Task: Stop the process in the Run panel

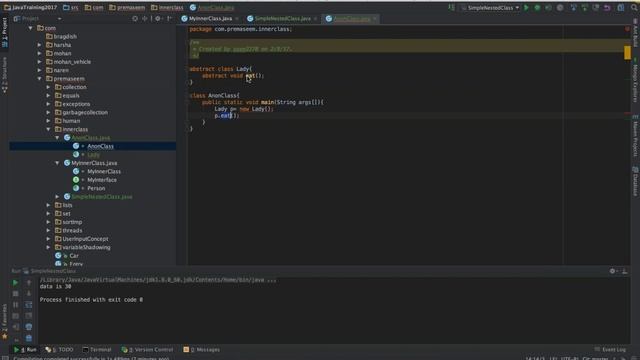Action: pos(16,293)
